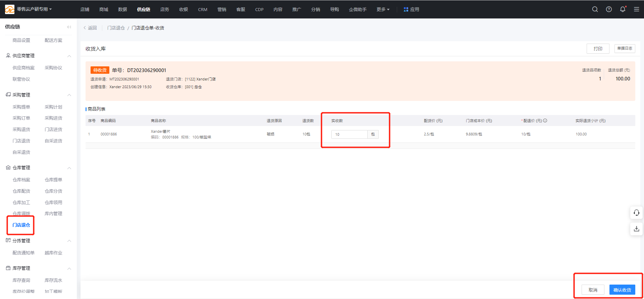The width and height of the screenshot is (644, 299).
Task: Open 仓库领用 in sidebar
Action: pos(53,202)
